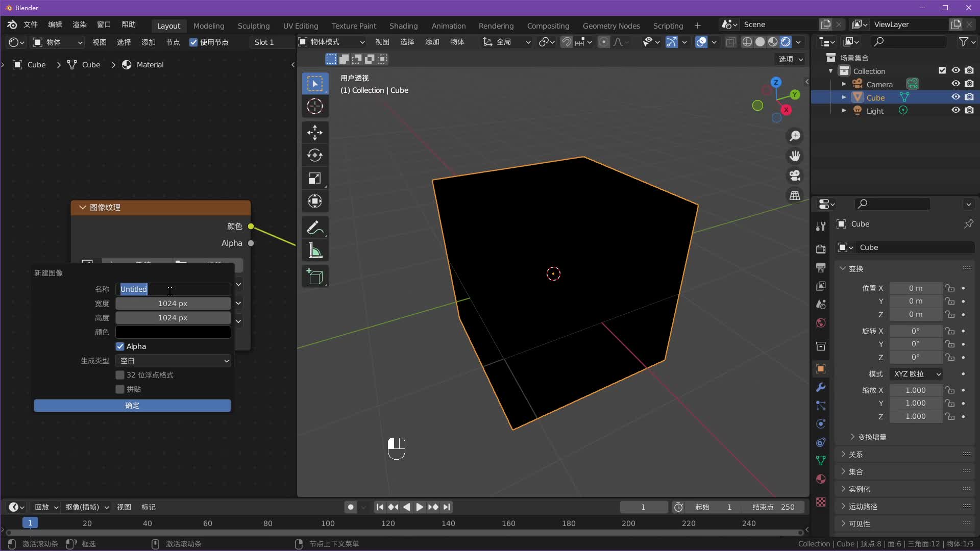Screen dimensions: 980x551
Task: Open the Slot 1 material slot dropdown
Action: [272, 42]
